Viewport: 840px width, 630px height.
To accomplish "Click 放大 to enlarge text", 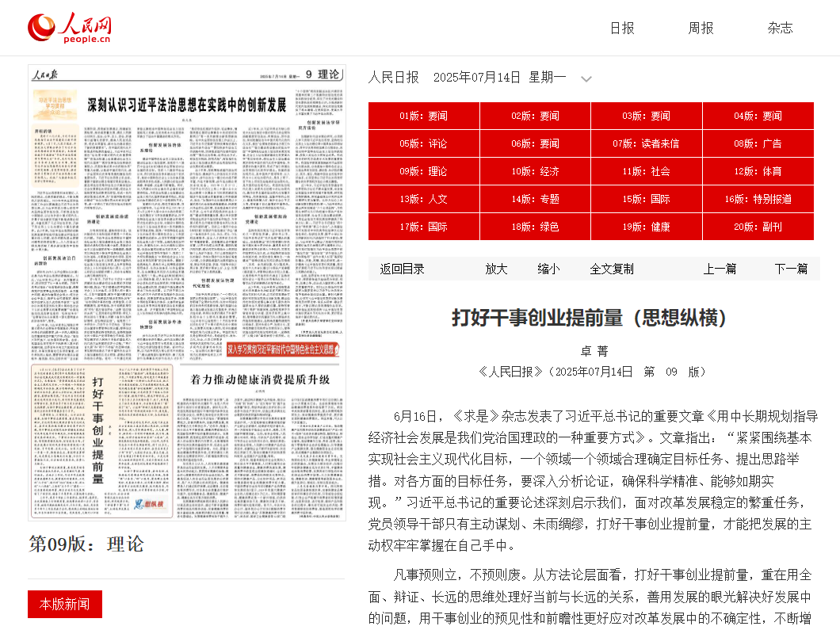I will point(496,269).
